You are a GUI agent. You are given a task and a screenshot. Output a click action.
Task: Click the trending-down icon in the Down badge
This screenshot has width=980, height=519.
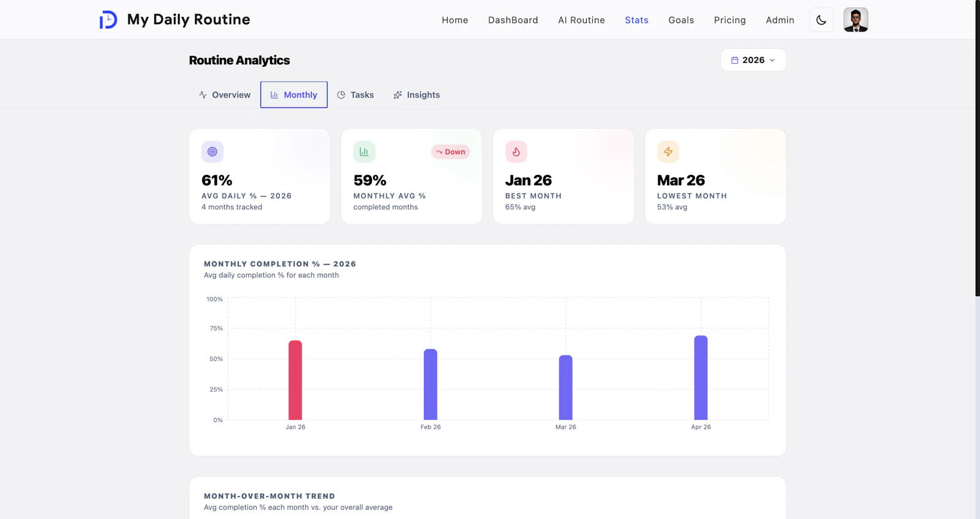tap(439, 152)
